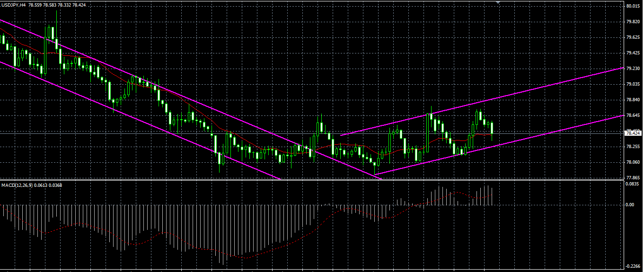Screen dimensions: 644x272
Task: Click the USDJPY,H4 chart title text
Action: click(x=13, y=5)
